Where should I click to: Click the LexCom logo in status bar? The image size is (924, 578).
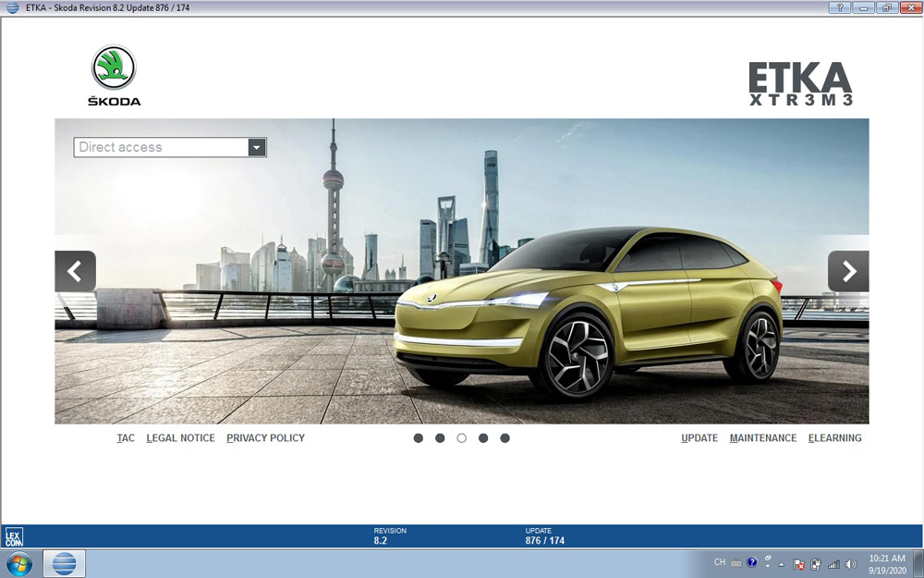point(14,536)
